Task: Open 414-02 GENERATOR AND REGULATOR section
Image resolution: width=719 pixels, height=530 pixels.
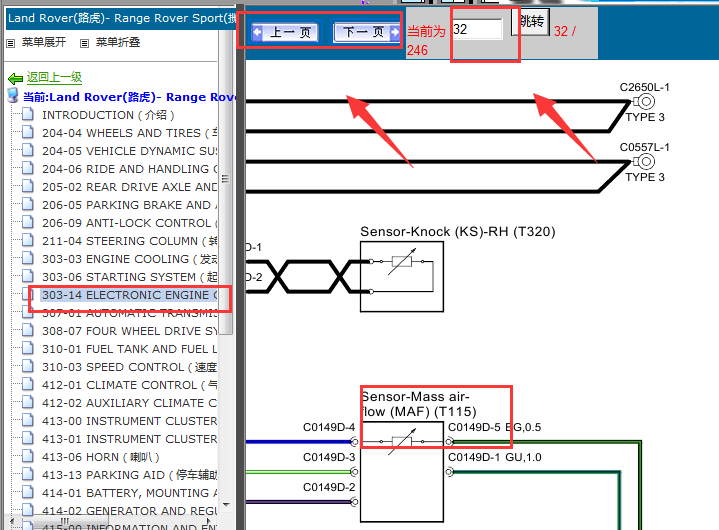Action: pos(130,510)
